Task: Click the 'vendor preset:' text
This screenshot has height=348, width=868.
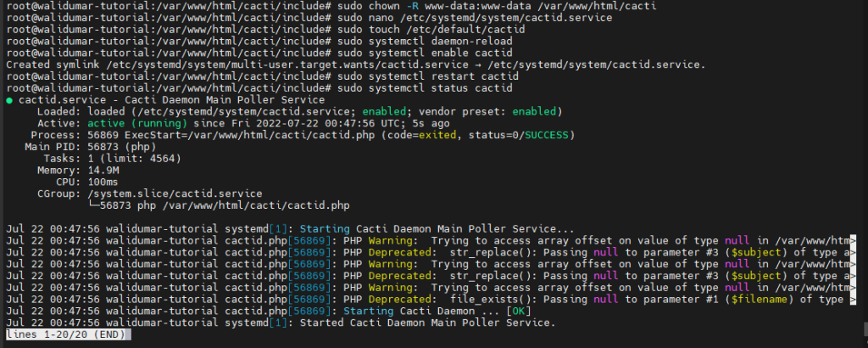Action: click(462, 112)
